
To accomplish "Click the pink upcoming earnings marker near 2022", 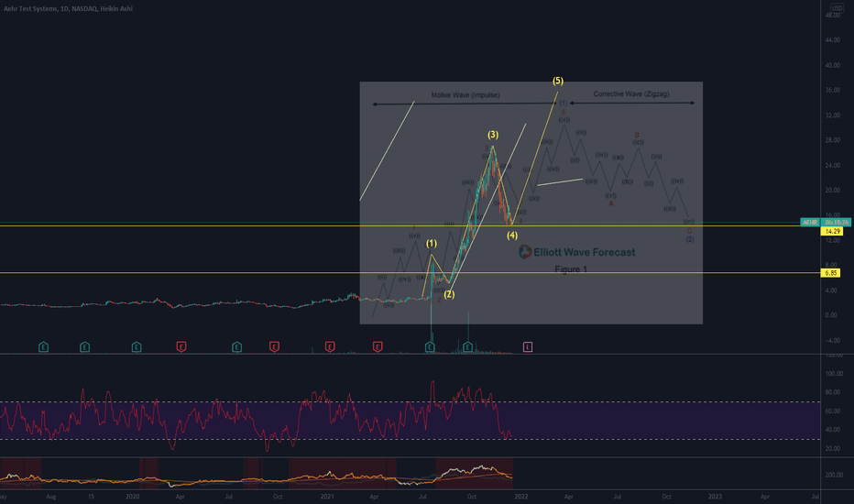I will point(528,346).
